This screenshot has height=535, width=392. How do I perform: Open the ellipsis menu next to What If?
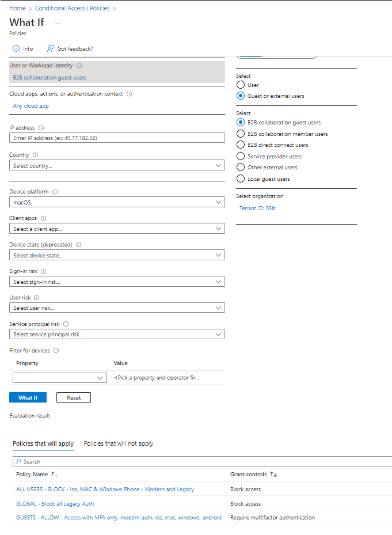(58, 23)
